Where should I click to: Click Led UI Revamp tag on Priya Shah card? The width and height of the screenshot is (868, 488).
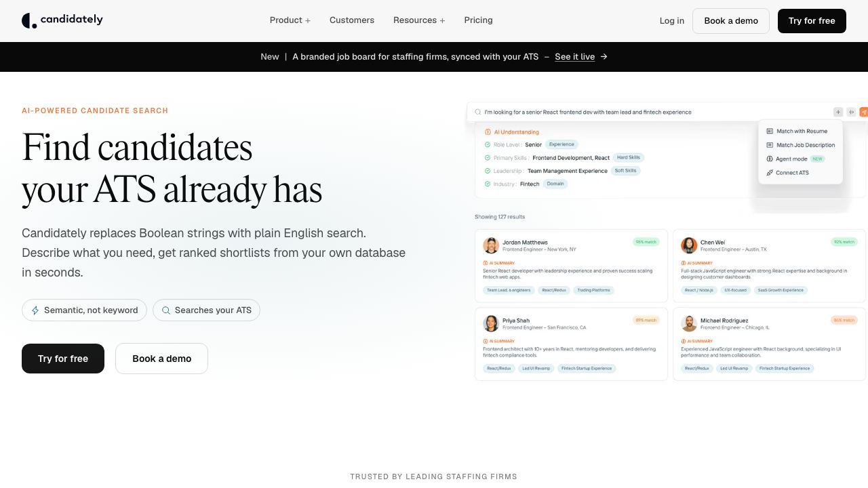coord(535,369)
